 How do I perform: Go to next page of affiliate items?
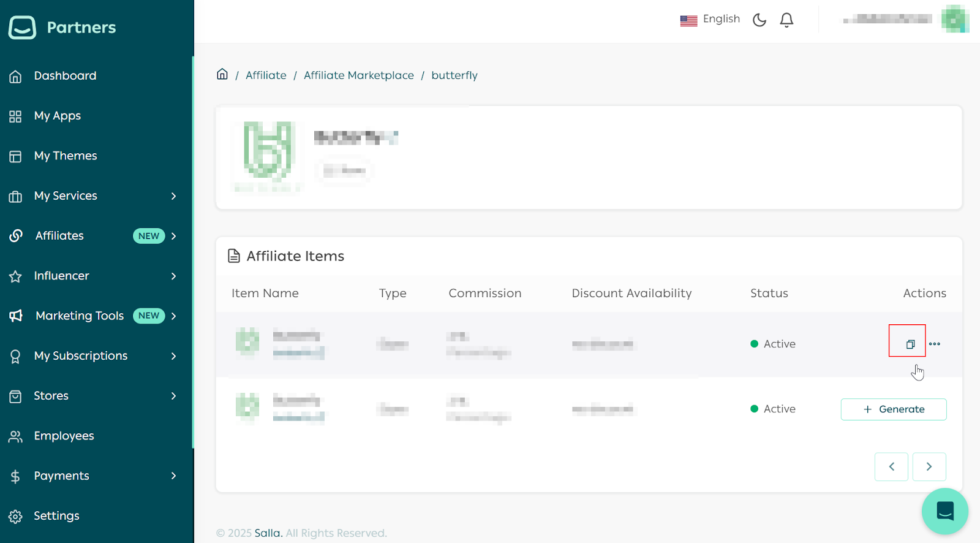[x=929, y=466]
